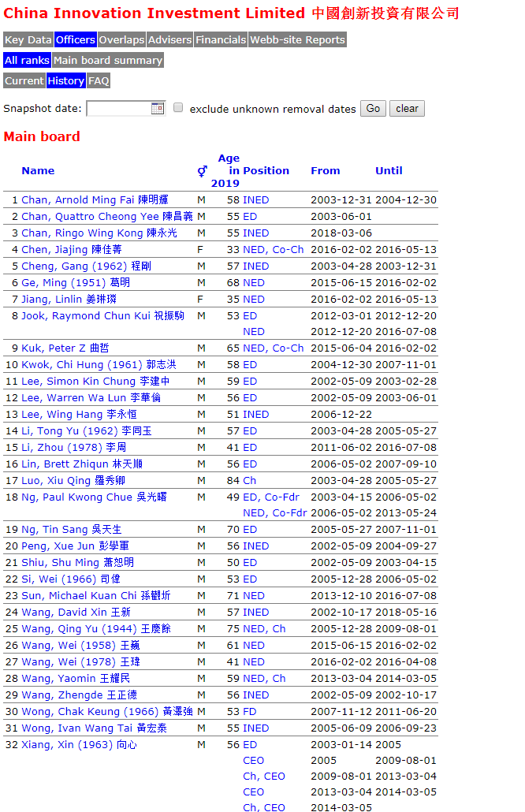This screenshot has height=812, width=525.
Task: Open the Webb-site Reports tab
Action: coord(298,40)
